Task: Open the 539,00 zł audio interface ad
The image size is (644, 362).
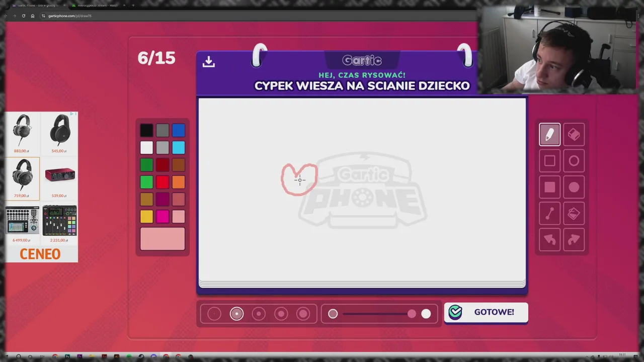Action: click(60, 178)
